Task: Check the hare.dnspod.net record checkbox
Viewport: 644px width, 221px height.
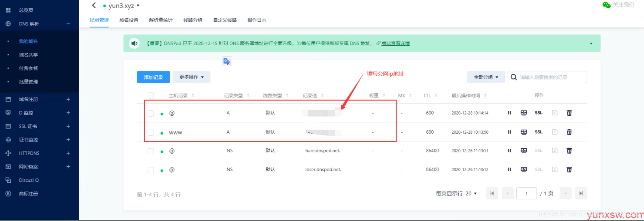Action: (151, 151)
